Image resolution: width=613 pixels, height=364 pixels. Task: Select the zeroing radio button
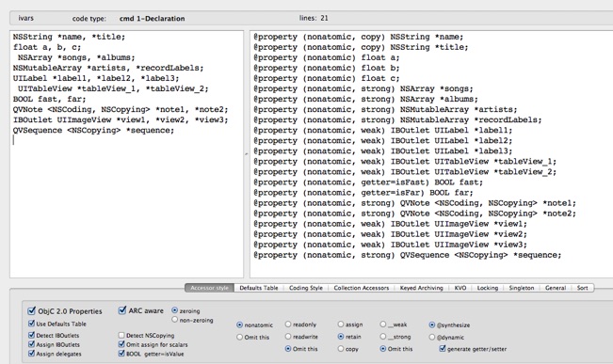coord(175,310)
